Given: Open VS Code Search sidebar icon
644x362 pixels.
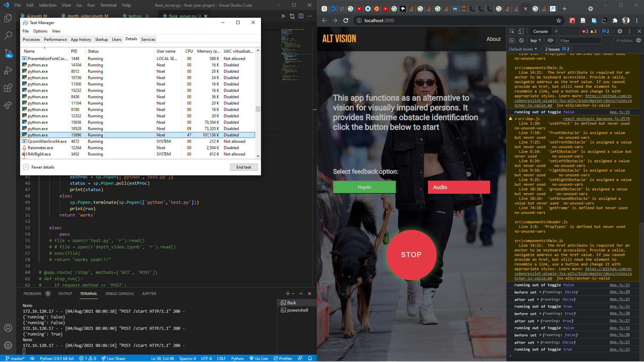Looking at the screenshot, I should pos(8,35).
